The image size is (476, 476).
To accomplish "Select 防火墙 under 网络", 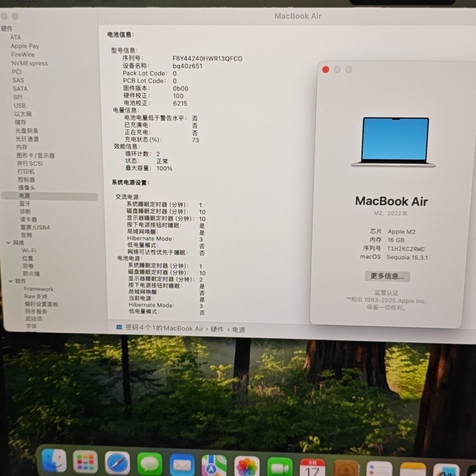I will tap(32, 273).
